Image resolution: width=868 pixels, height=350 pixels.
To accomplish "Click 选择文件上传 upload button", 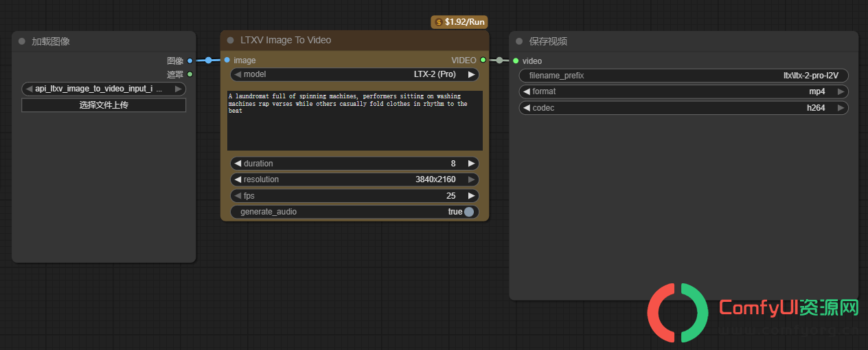I will tap(104, 105).
